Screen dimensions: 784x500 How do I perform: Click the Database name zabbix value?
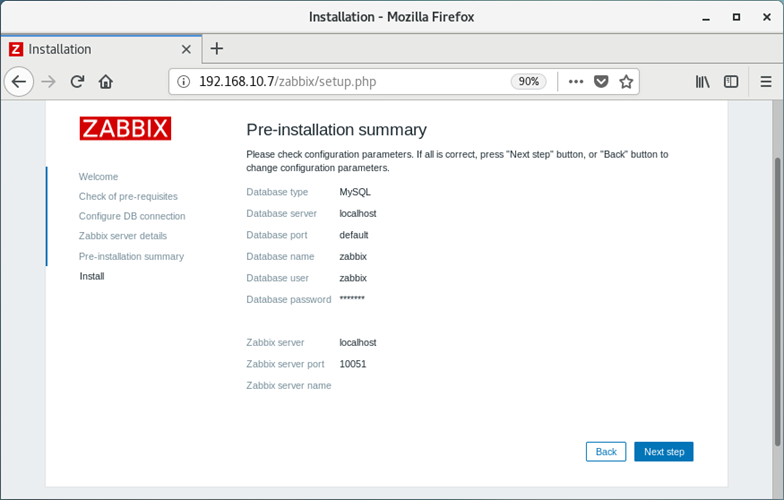(x=353, y=256)
